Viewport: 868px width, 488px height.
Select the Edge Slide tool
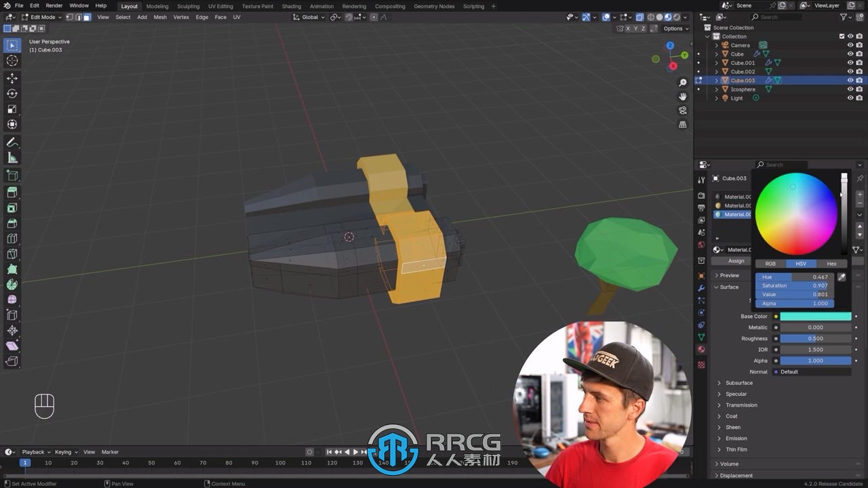(x=12, y=315)
